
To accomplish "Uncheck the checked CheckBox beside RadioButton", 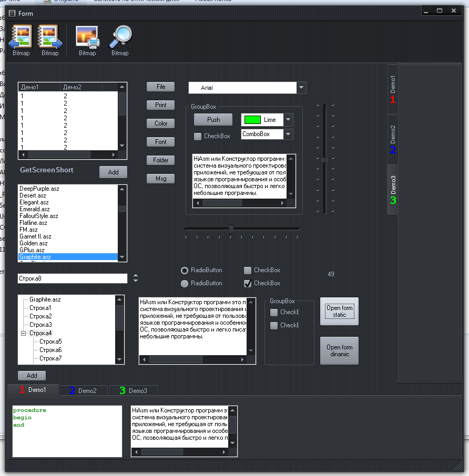I will point(248,284).
